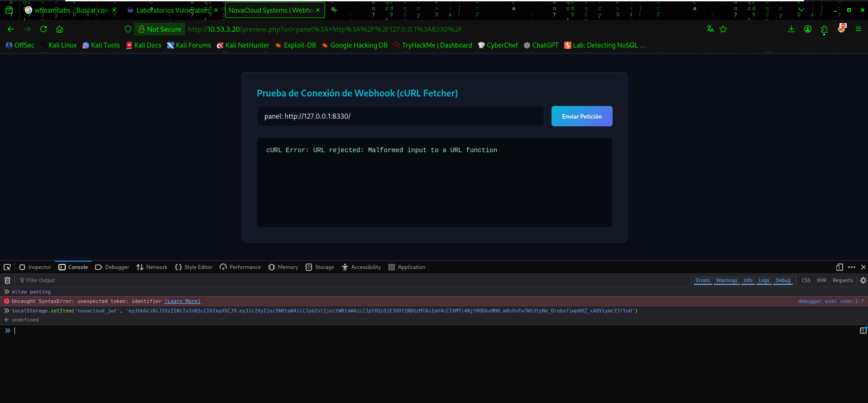The height and width of the screenshot is (403, 868).
Task: Toggle Responsive Design Mode
Action: point(839,267)
